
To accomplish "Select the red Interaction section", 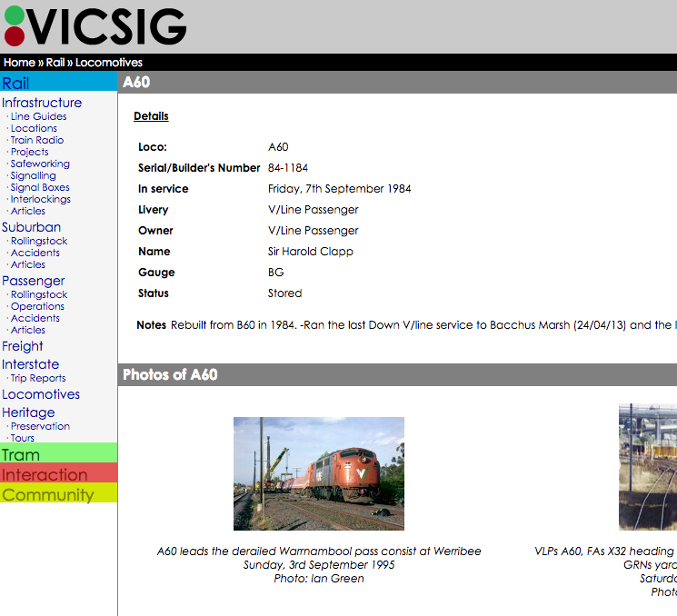I will (x=58, y=472).
